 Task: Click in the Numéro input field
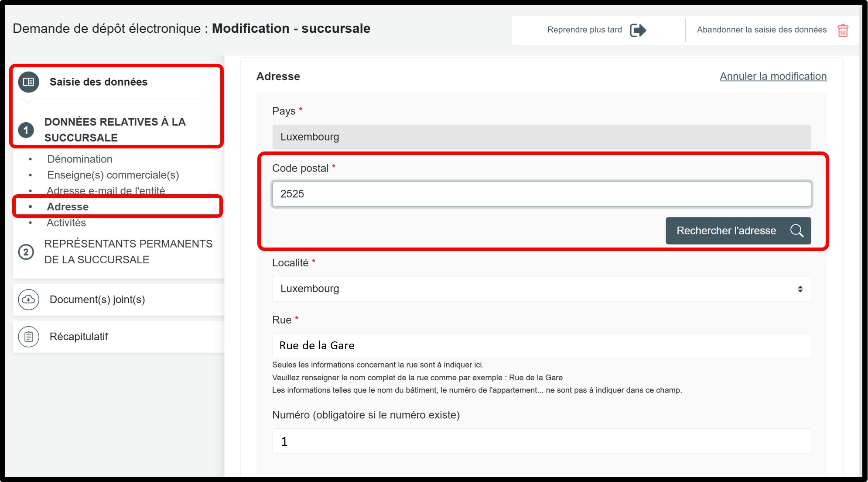click(x=541, y=441)
